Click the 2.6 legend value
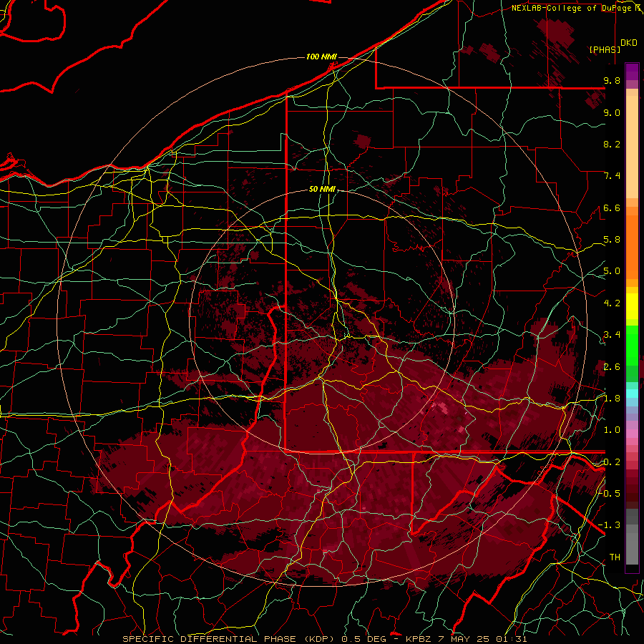Image resolution: width=644 pixels, height=644 pixels. pyautogui.click(x=612, y=367)
